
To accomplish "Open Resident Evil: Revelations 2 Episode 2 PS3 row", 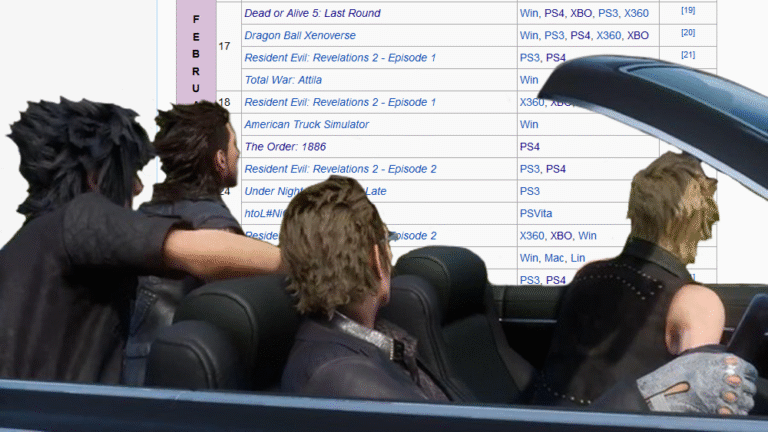I will [340, 169].
